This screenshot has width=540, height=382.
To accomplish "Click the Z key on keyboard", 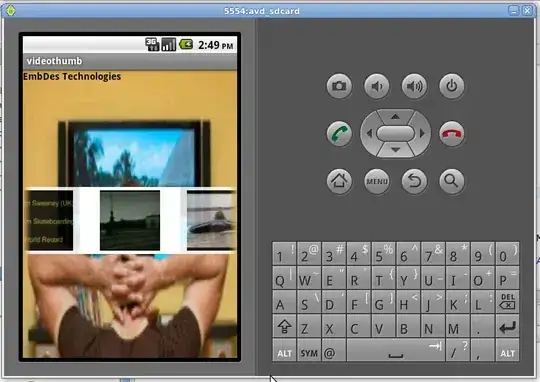I will click(x=309, y=326).
